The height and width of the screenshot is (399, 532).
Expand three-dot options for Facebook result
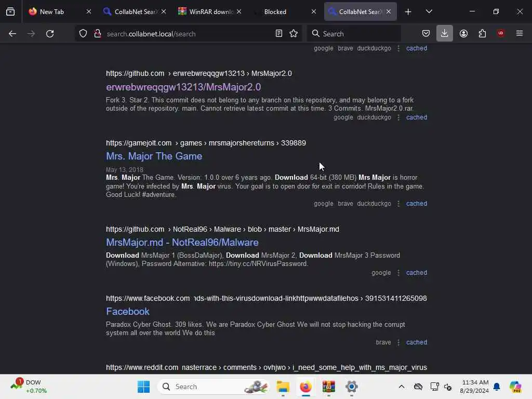click(x=398, y=342)
